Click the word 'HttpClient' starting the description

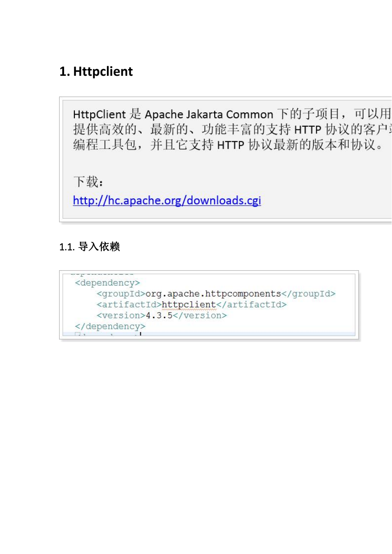coord(99,114)
